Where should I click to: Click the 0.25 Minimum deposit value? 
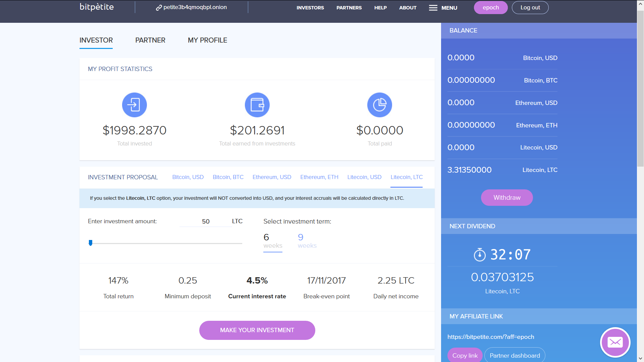188,281
